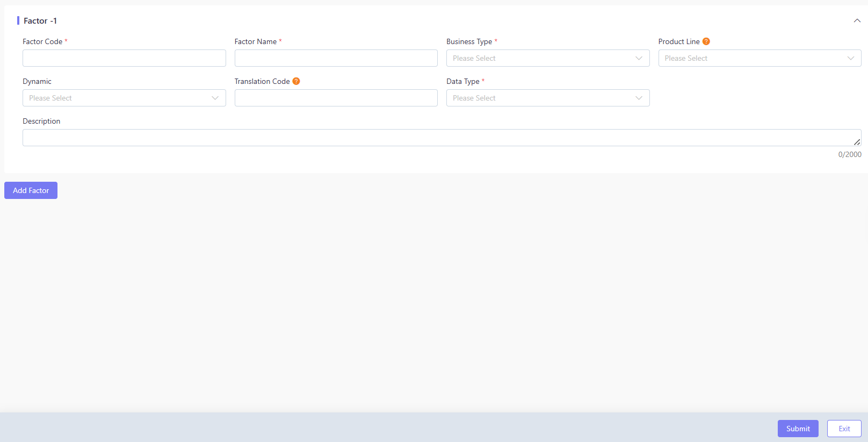Submit the factor form
The image size is (868, 442).
pyautogui.click(x=798, y=429)
